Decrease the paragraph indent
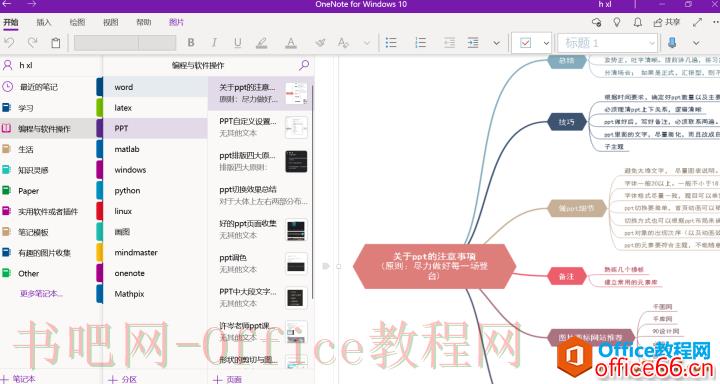 [x=449, y=43]
